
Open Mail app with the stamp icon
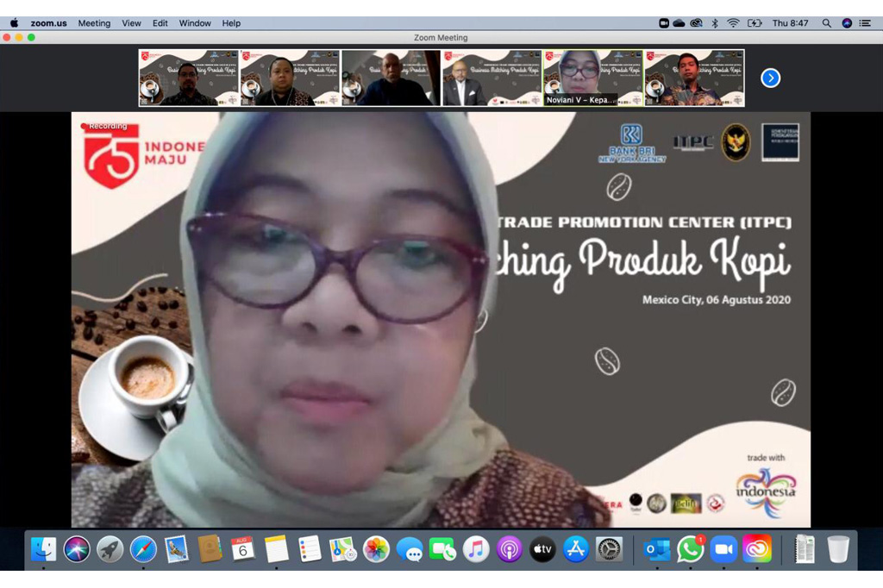(176, 549)
